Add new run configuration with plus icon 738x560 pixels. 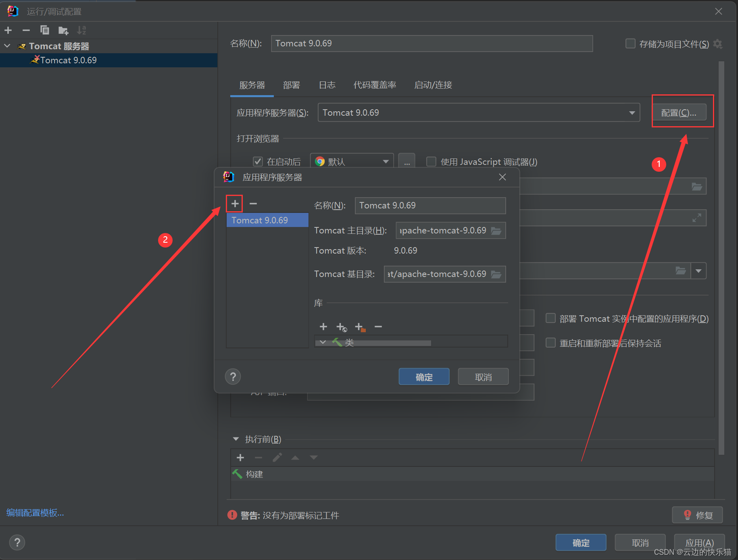[8, 30]
